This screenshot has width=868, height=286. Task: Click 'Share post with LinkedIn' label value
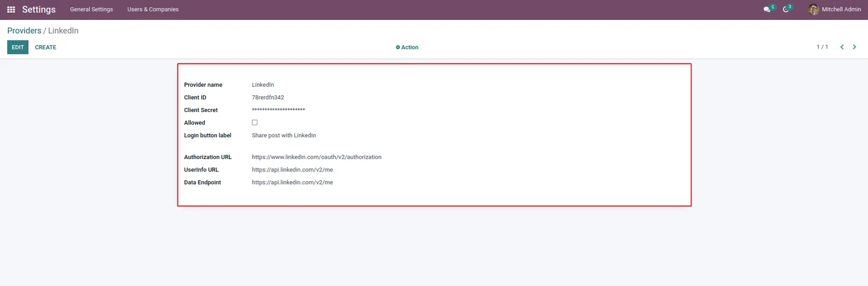tap(284, 135)
